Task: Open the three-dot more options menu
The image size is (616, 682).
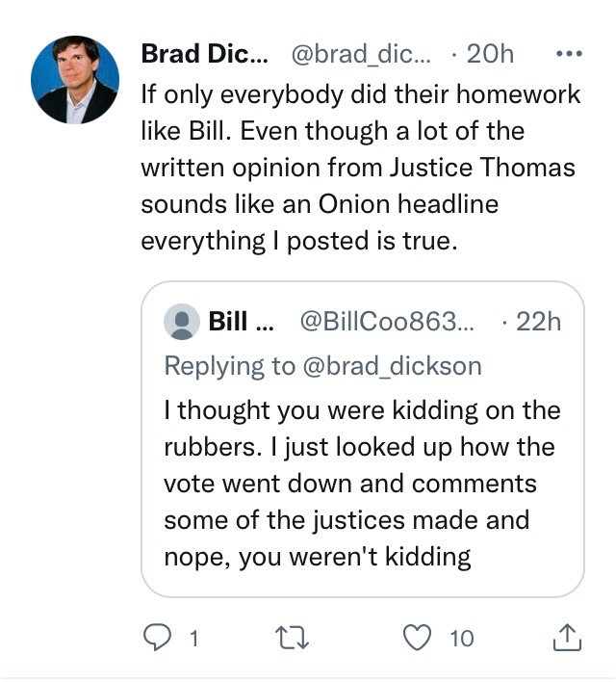Action: 569,55
